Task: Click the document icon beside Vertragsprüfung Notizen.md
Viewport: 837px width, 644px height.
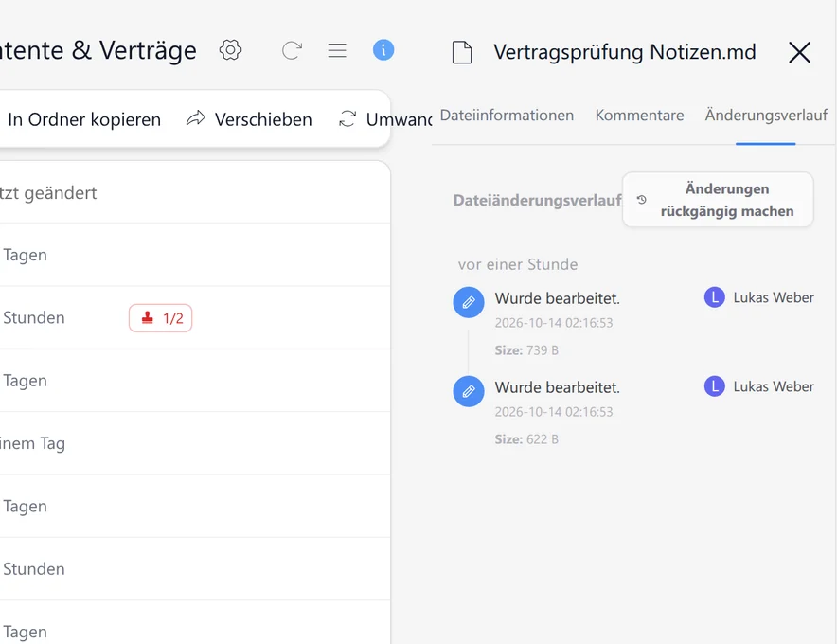Action: [462, 52]
